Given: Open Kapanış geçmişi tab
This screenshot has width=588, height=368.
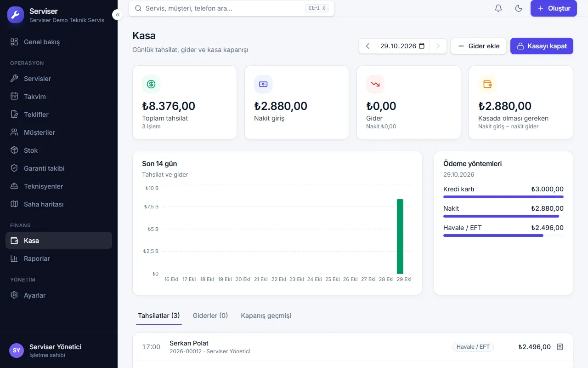Looking at the screenshot, I should [x=266, y=316].
